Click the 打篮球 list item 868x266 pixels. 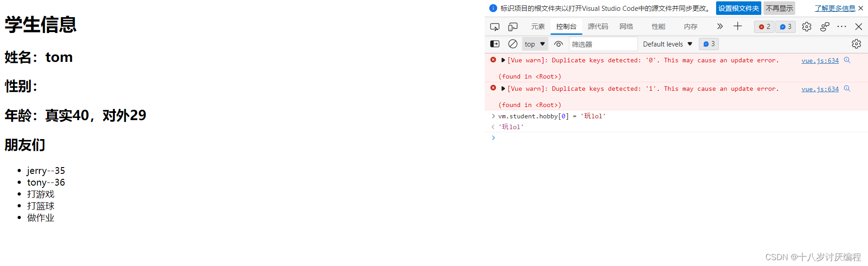click(x=41, y=206)
